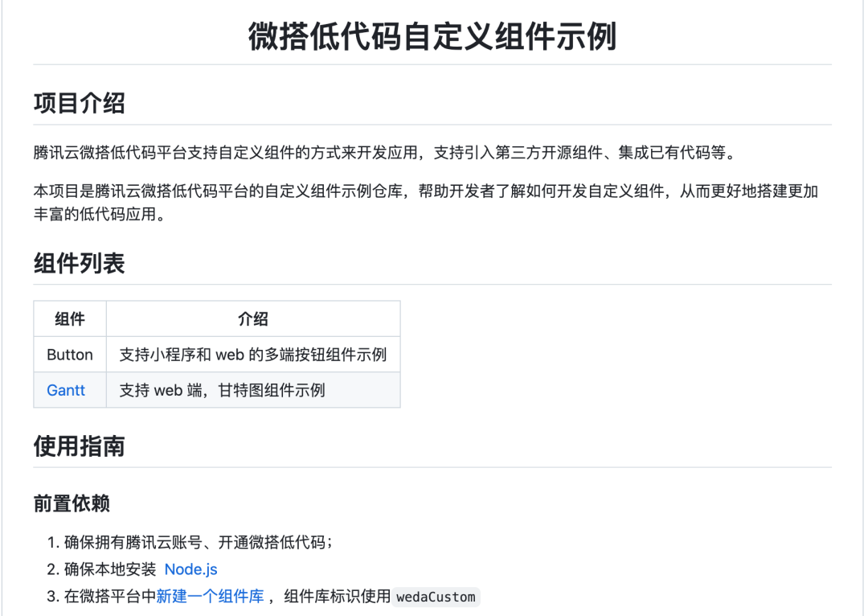
Task: Click the 使用指南 section heading
Action: (x=79, y=446)
